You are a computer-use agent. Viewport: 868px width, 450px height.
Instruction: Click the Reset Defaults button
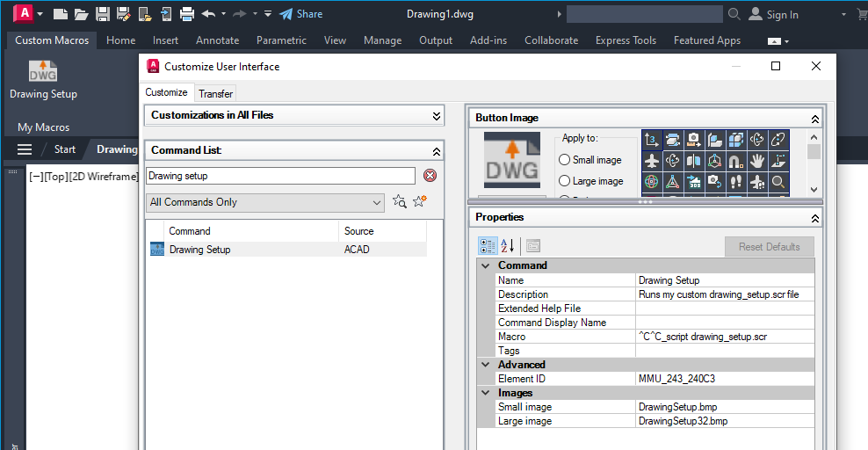point(769,247)
